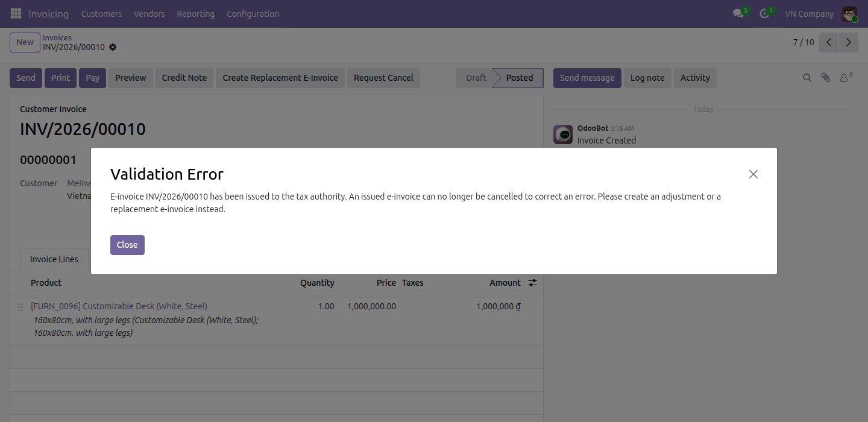The image size is (868, 422).
Task: Click the column settings icon by Amount
Action: [x=532, y=282]
